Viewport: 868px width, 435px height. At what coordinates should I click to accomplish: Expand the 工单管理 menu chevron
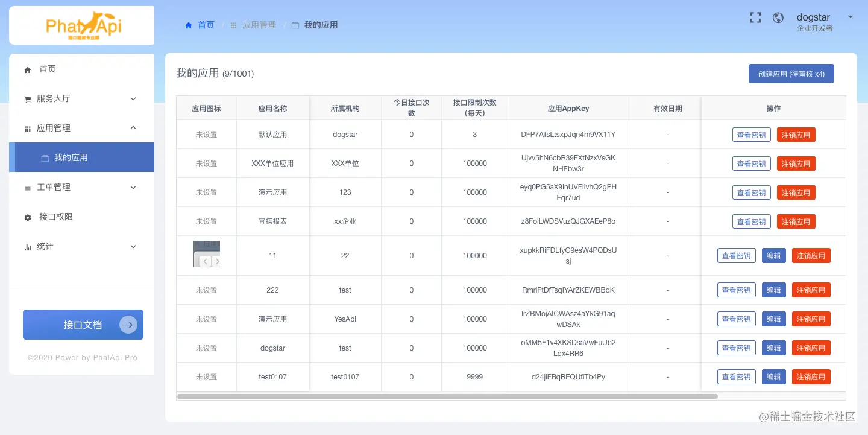pos(133,187)
